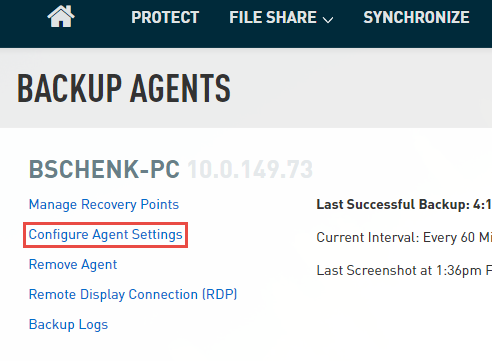492x361 pixels.
Task: Launch Remote Display Connection (RDP)
Action: click(x=133, y=294)
